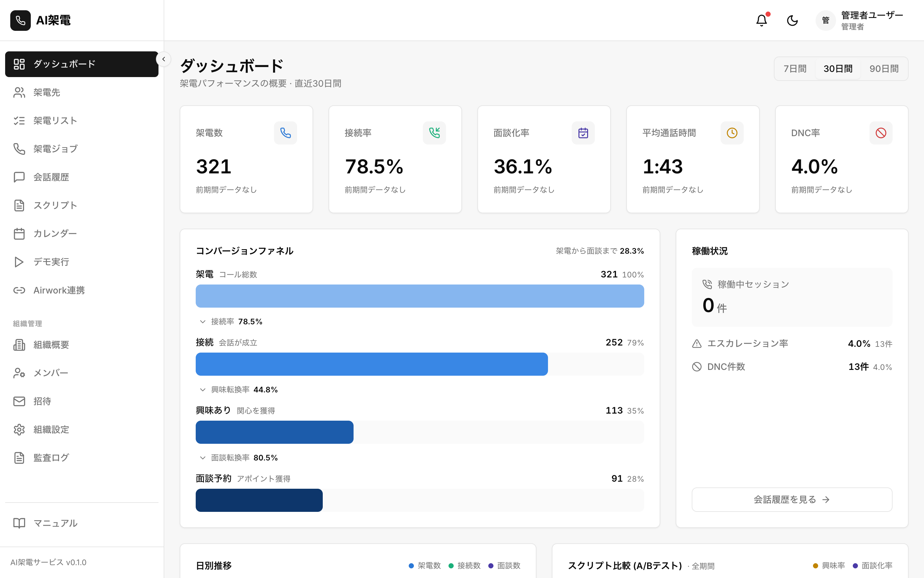Click the 組織概要 building icon
Image resolution: width=924 pixels, height=578 pixels.
19,345
